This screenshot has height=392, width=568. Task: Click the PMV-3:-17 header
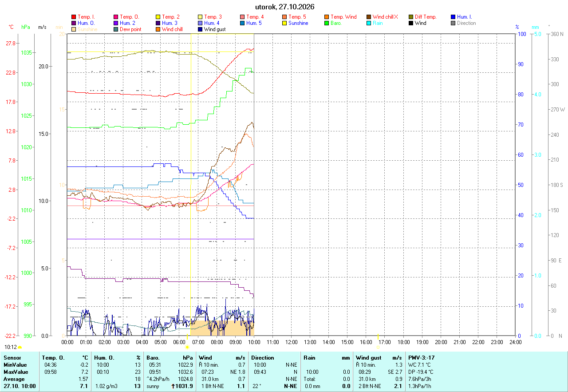coord(421,358)
